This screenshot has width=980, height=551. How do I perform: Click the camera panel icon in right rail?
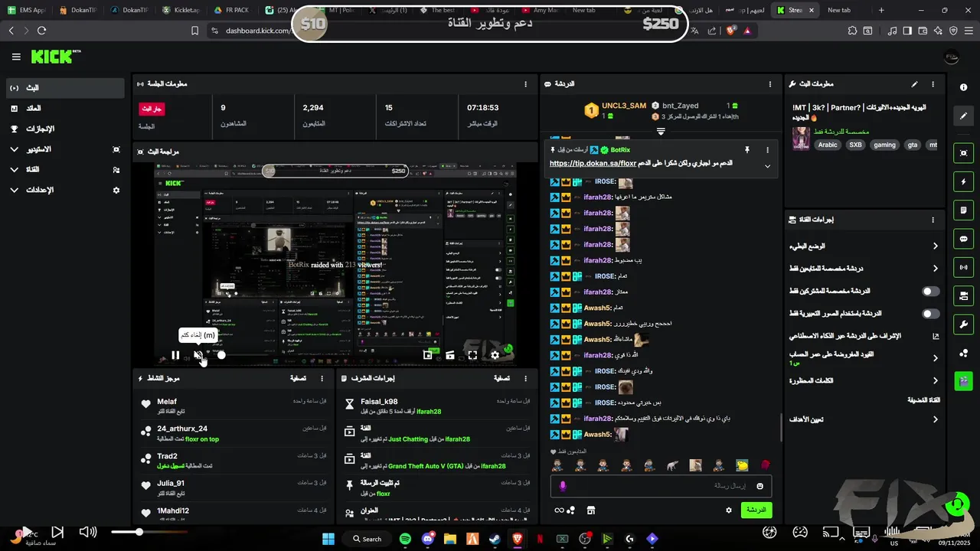[x=964, y=295]
